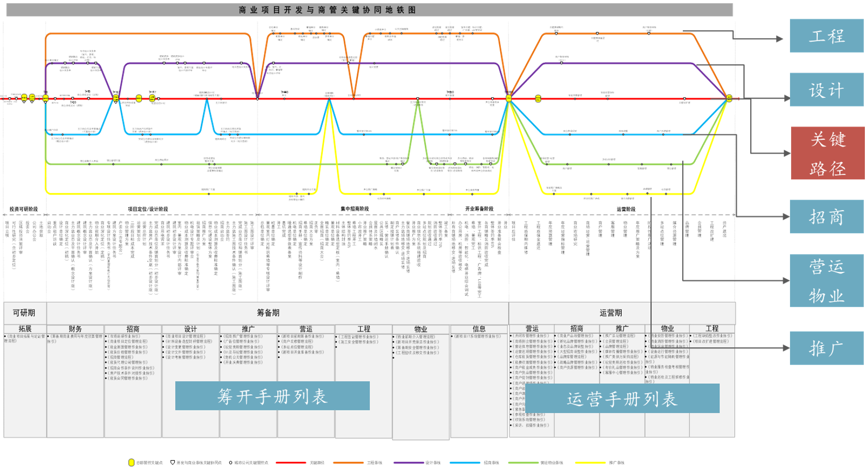Select the 可研期 phase header
The image size is (868, 468).
click(x=25, y=313)
